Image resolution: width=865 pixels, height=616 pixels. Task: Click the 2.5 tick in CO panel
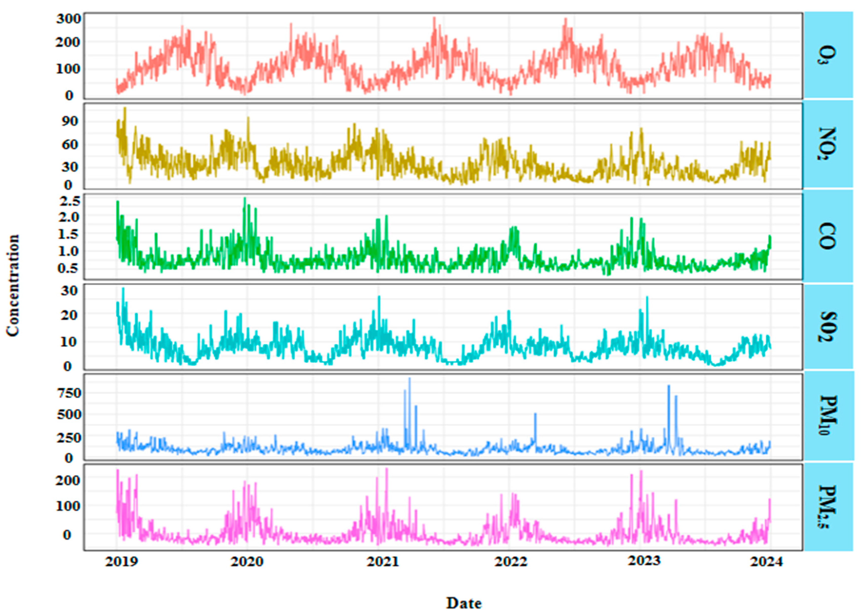[x=70, y=201]
